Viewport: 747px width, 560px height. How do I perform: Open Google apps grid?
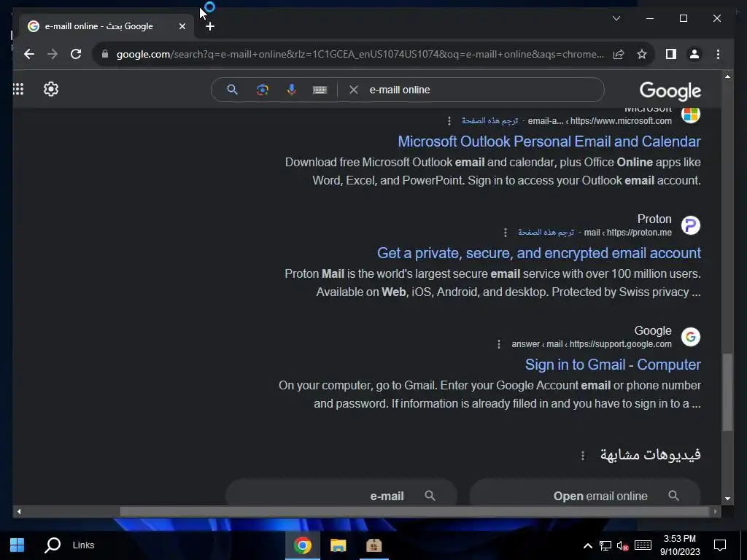click(x=18, y=89)
